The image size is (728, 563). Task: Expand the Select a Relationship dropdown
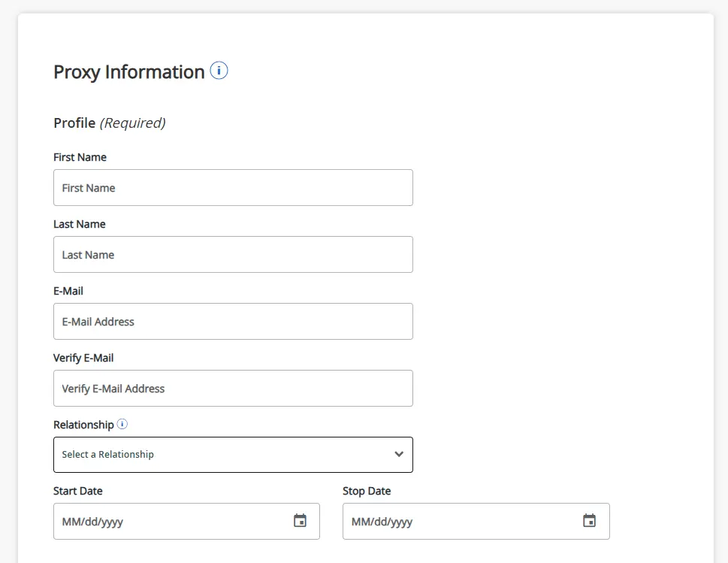pyautogui.click(x=233, y=454)
